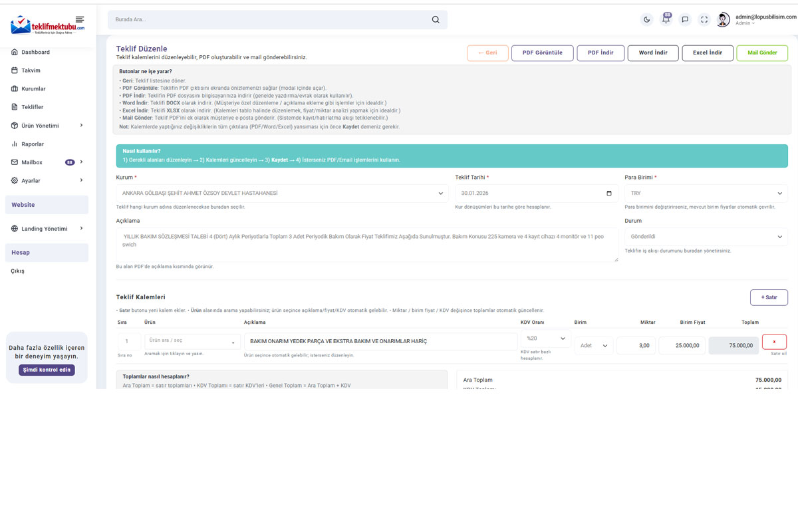This screenshot has width=798, height=532.
Task: Go to Raporlar in the sidebar
Action: pyautogui.click(x=33, y=144)
